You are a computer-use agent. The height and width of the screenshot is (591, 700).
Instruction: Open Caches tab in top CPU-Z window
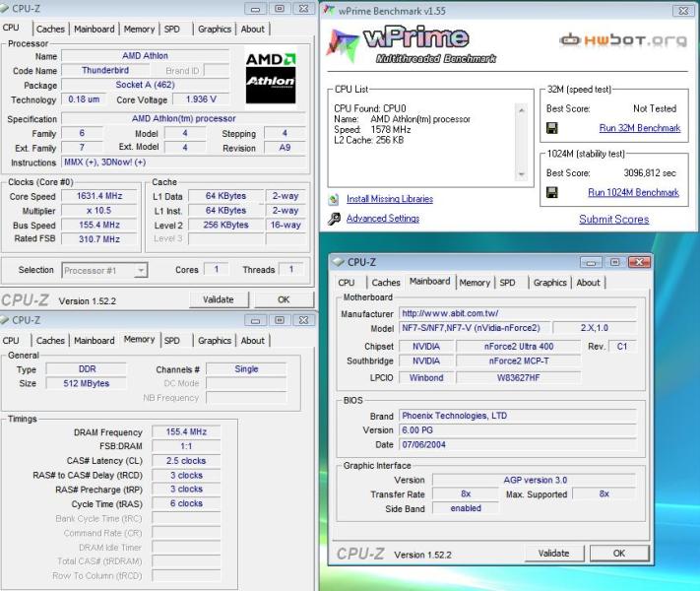[x=50, y=29]
